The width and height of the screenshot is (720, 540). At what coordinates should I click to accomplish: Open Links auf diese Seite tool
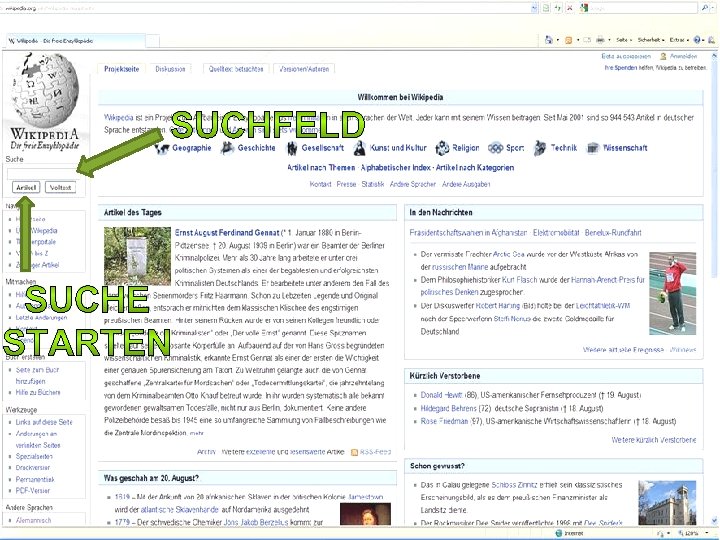pyautogui.click(x=44, y=422)
